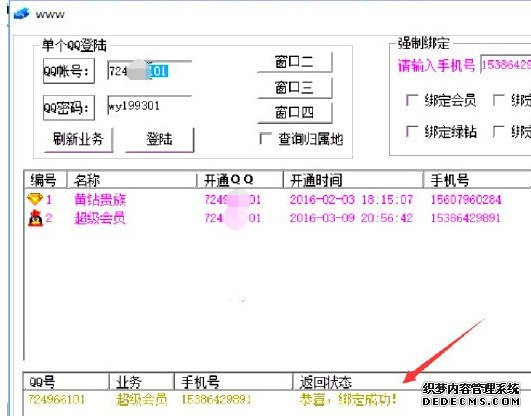Click the 开通QQ column header
Screen dimensions: 531x416
click(240, 180)
